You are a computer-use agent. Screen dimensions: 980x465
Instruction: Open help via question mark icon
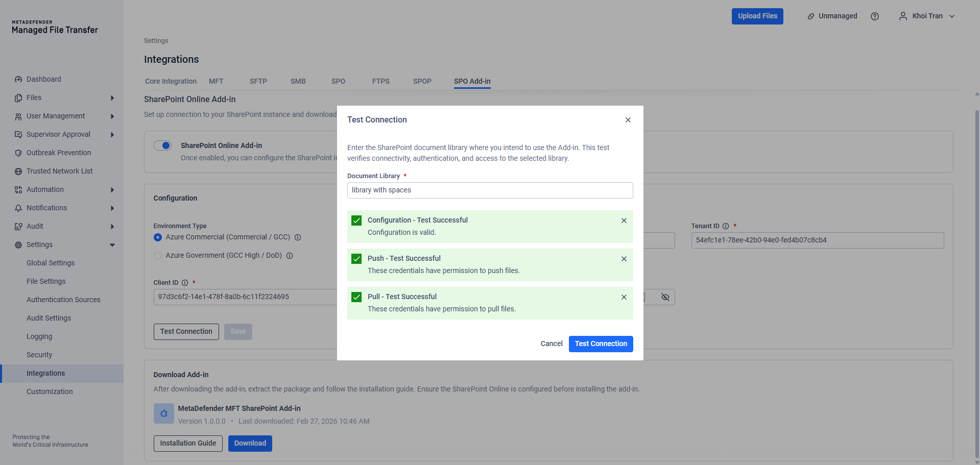pos(875,16)
